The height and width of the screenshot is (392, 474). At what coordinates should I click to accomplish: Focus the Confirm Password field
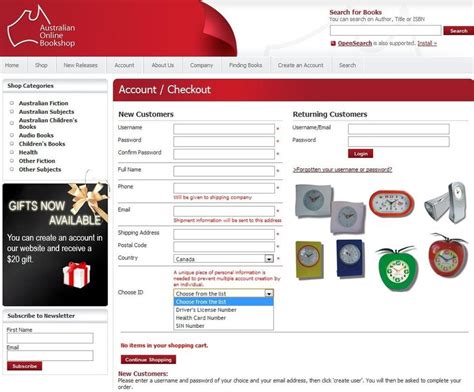pos(224,154)
